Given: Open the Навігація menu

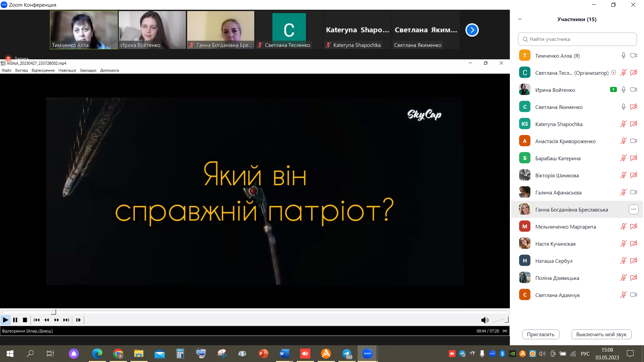Looking at the screenshot, I should coord(67,70).
